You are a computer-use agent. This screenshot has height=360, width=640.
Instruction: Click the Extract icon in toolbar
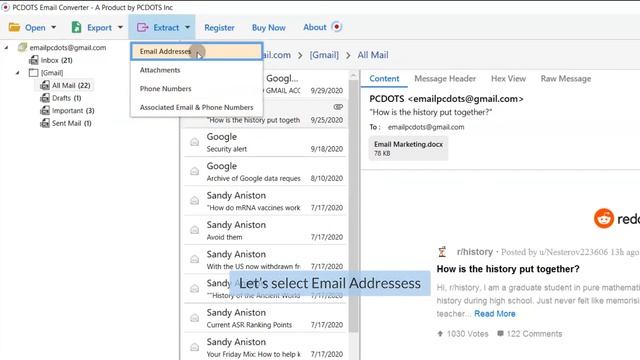142,27
